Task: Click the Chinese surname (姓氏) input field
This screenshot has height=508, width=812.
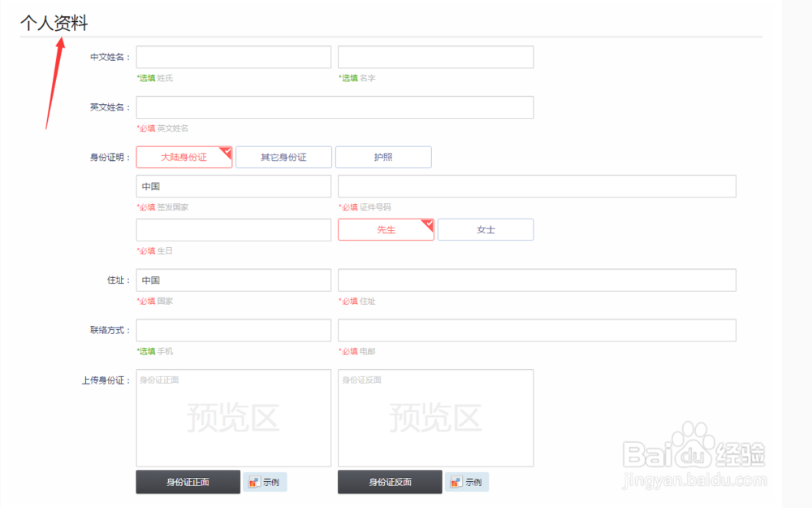Action: point(234,57)
